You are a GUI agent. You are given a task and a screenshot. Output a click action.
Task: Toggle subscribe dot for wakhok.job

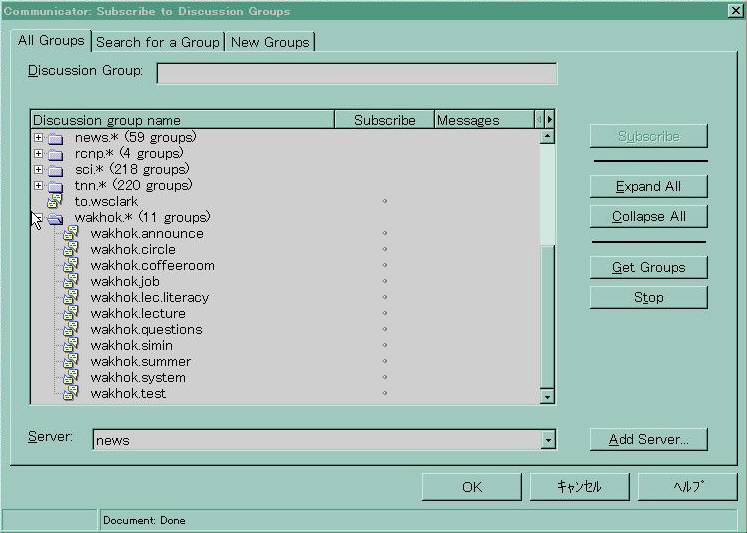[384, 282]
